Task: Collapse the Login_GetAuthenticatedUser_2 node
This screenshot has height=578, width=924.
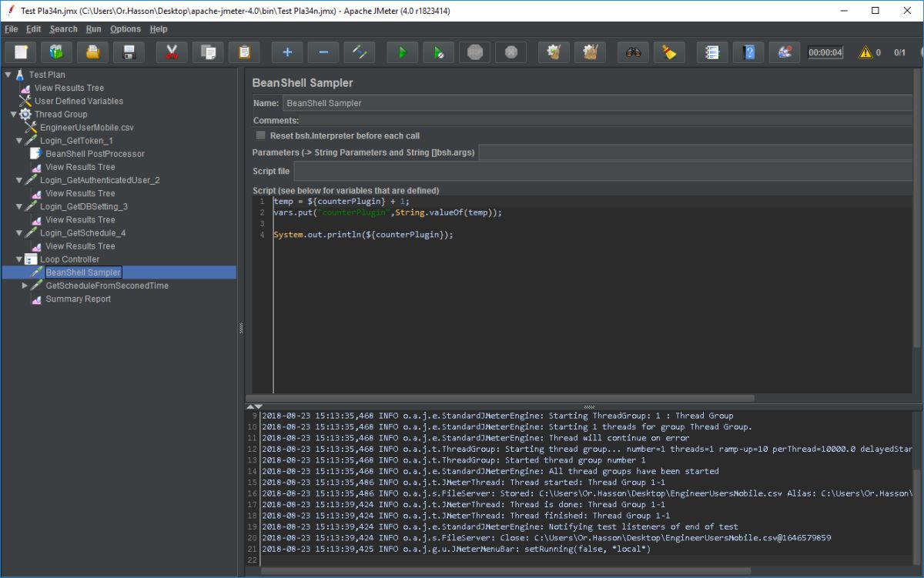Action: (19, 180)
